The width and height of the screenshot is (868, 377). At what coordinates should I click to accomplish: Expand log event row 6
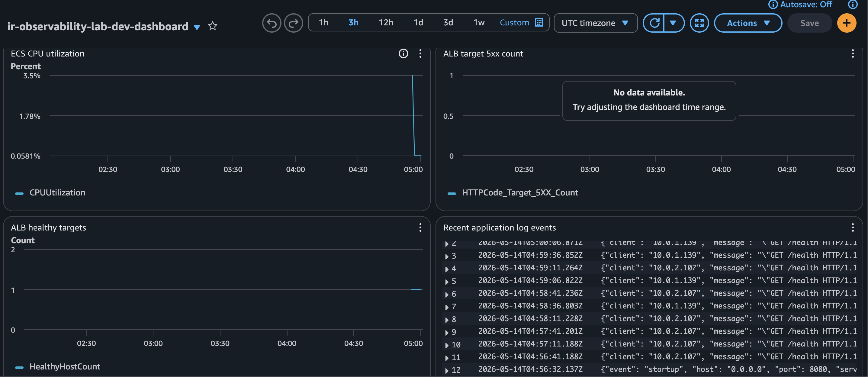click(x=447, y=295)
